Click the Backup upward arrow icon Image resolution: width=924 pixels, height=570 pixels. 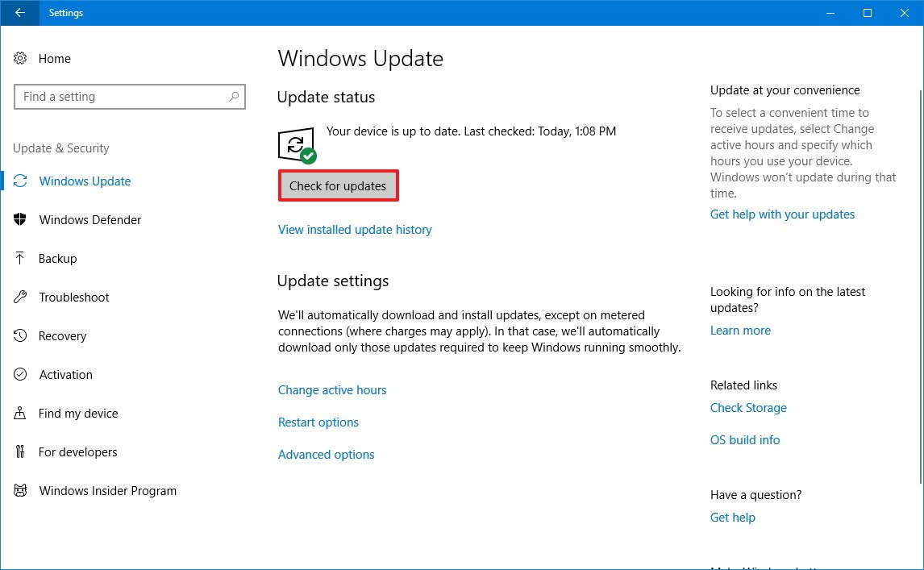click(19, 258)
